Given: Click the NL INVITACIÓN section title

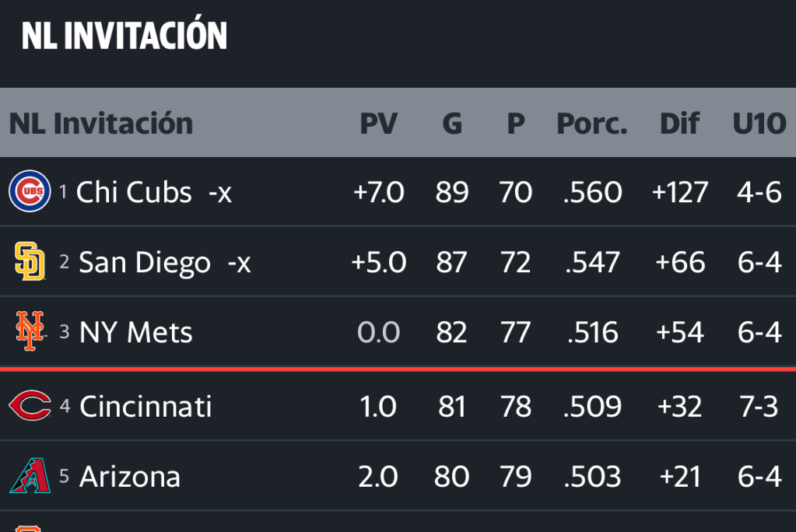Looking at the screenshot, I should point(124,36).
